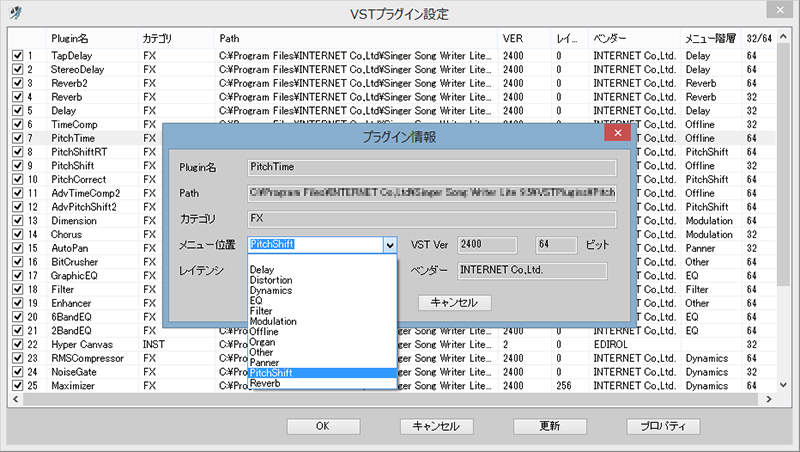
Task: Click horizontal scrollbar right arrow
Action: click(x=769, y=399)
